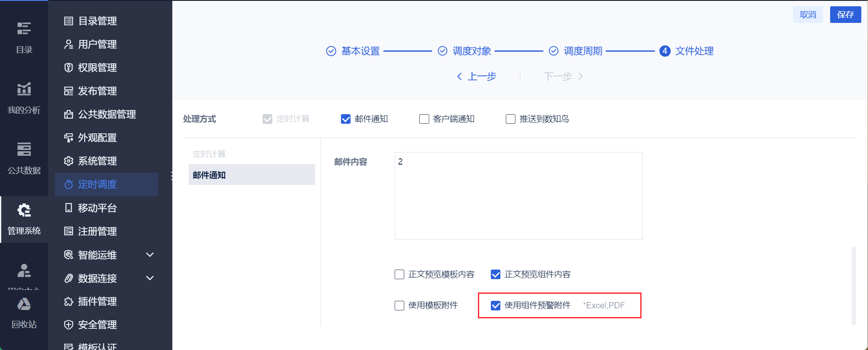Screen dimensions: 868x350
Task: Click the 取消 button
Action: pyautogui.click(x=808, y=15)
